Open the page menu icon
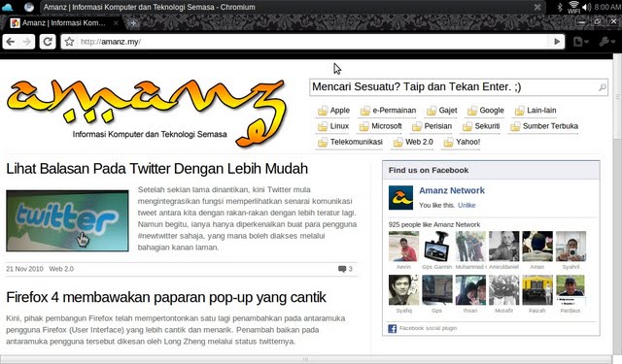 pos(581,42)
